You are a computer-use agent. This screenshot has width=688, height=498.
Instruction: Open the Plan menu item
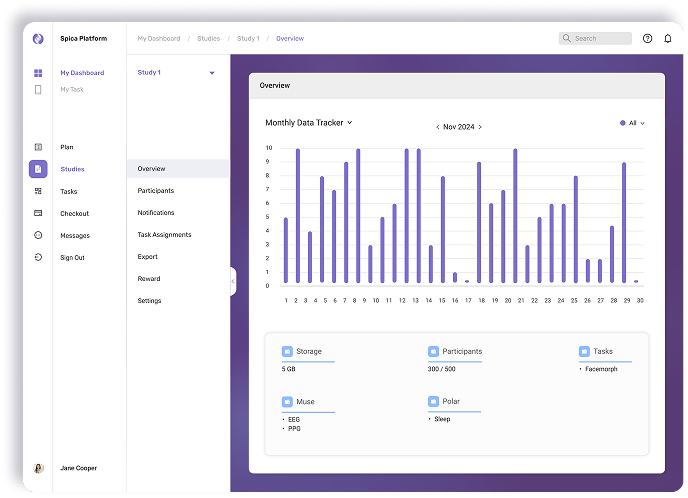click(67, 147)
